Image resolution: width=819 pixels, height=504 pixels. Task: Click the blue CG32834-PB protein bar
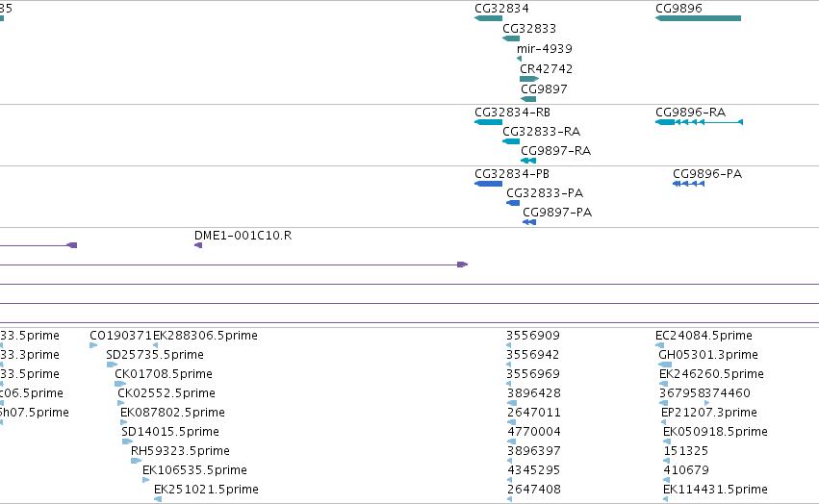point(488,184)
